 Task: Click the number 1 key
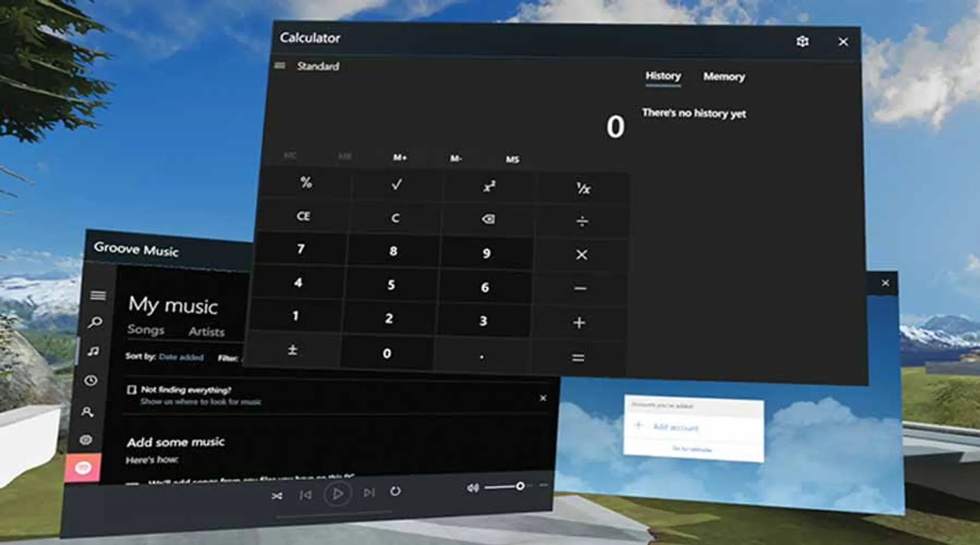point(295,316)
